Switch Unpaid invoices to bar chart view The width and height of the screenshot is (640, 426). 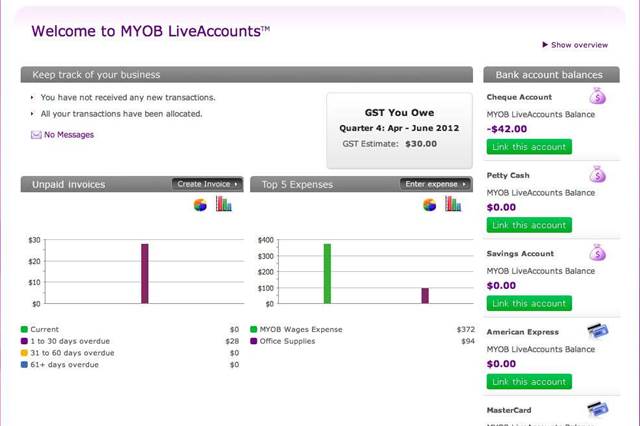(223, 205)
